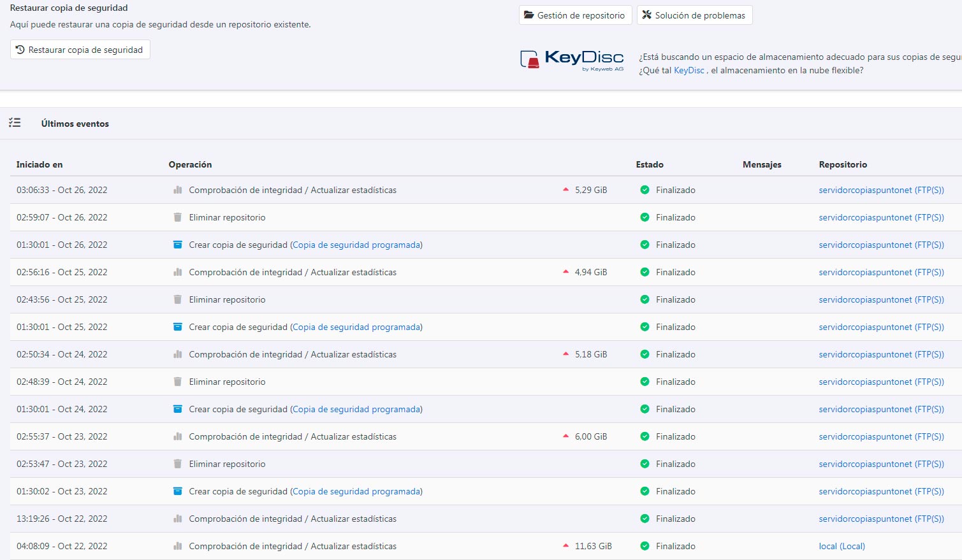Click trash icon for 02:59:07 Oct 26 deletion
Viewport: 962px width, 560px height.
pyautogui.click(x=178, y=217)
